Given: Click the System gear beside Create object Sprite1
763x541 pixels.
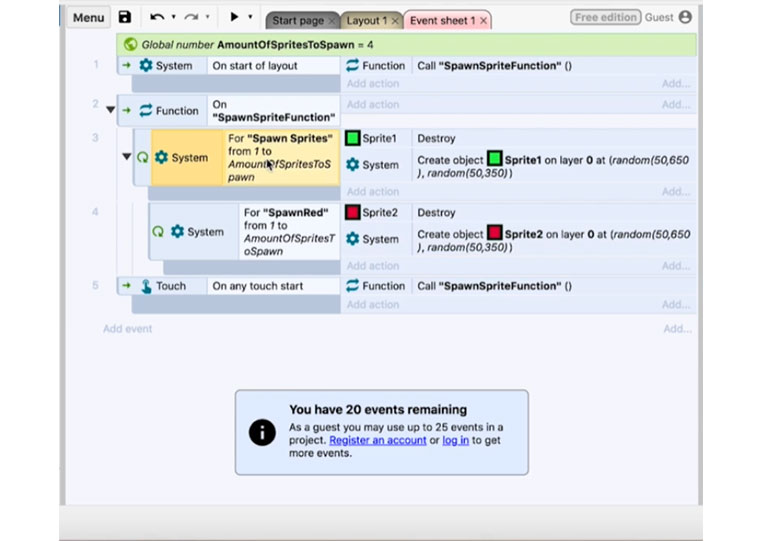Looking at the screenshot, I should pos(352,164).
